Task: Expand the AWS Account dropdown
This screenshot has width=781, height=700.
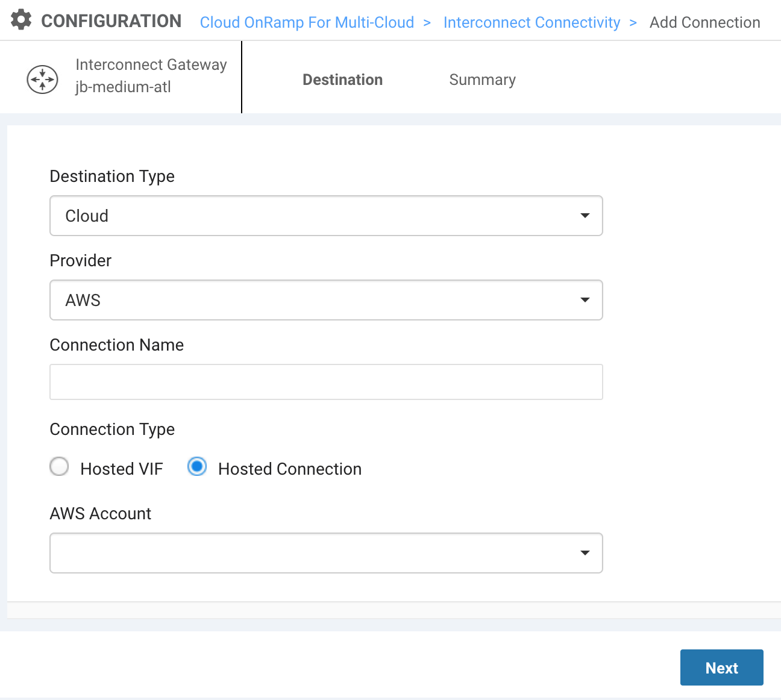Action: [326, 553]
